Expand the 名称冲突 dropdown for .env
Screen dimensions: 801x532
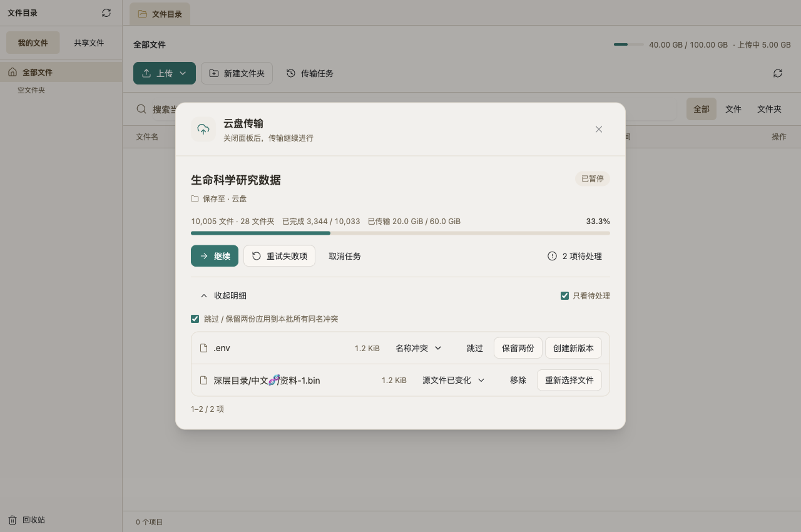pos(419,348)
